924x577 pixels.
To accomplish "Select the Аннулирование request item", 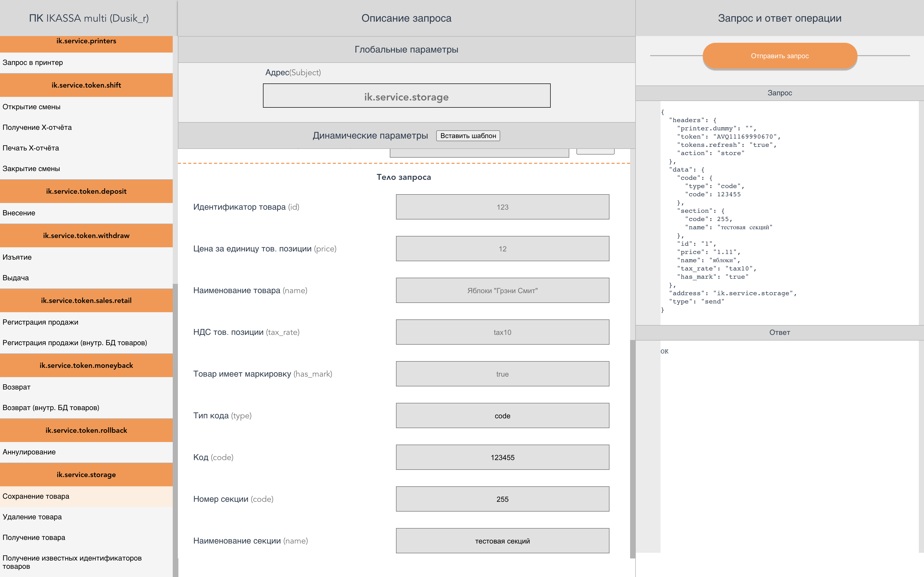I will pyautogui.click(x=29, y=452).
